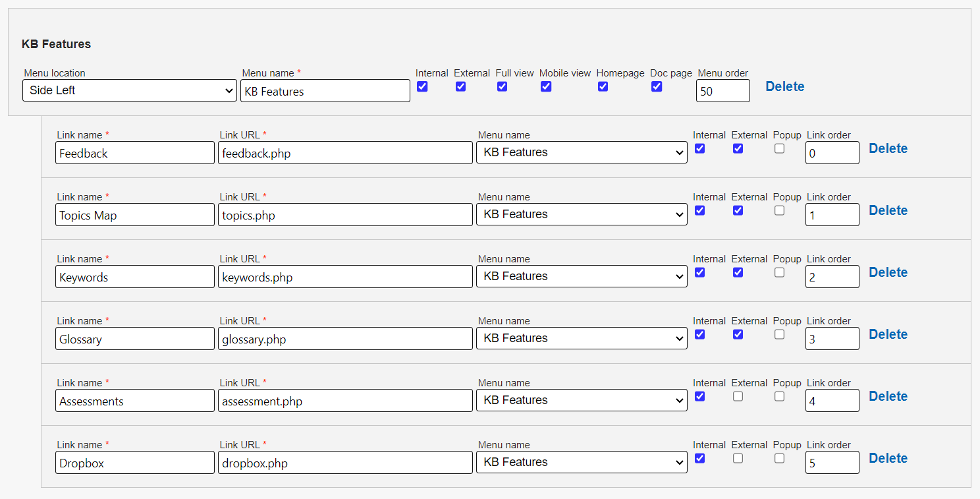The image size is (980, 499).
Task: Delete the Keywords link
Action: tap(888, 272)
